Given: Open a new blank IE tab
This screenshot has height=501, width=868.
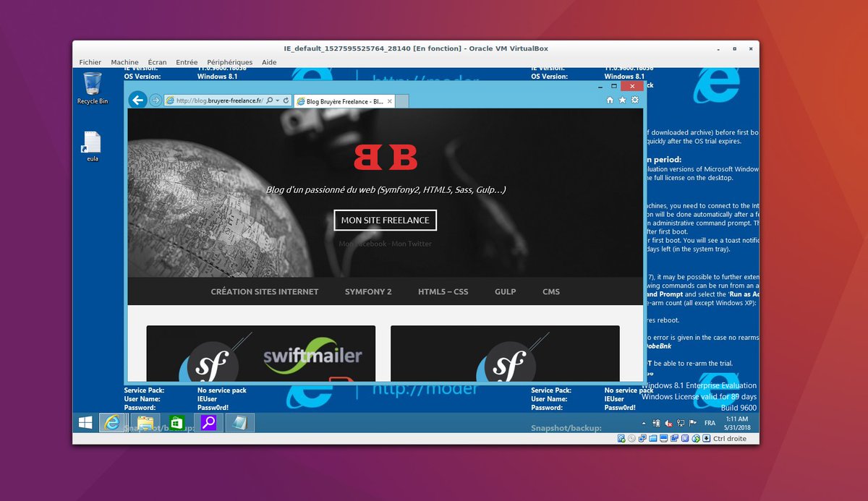Looking at the screenshot, I should (x=402, y=102).
